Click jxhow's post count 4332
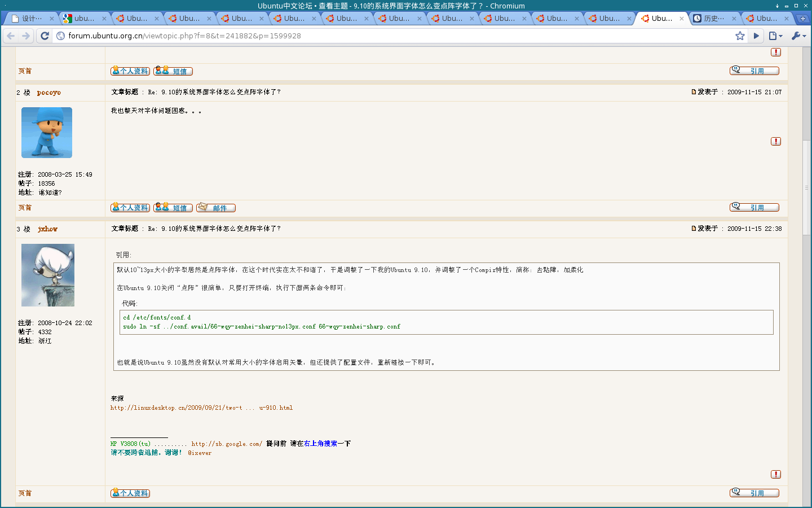This screenshot has width=812, height=508. (45, 332)
